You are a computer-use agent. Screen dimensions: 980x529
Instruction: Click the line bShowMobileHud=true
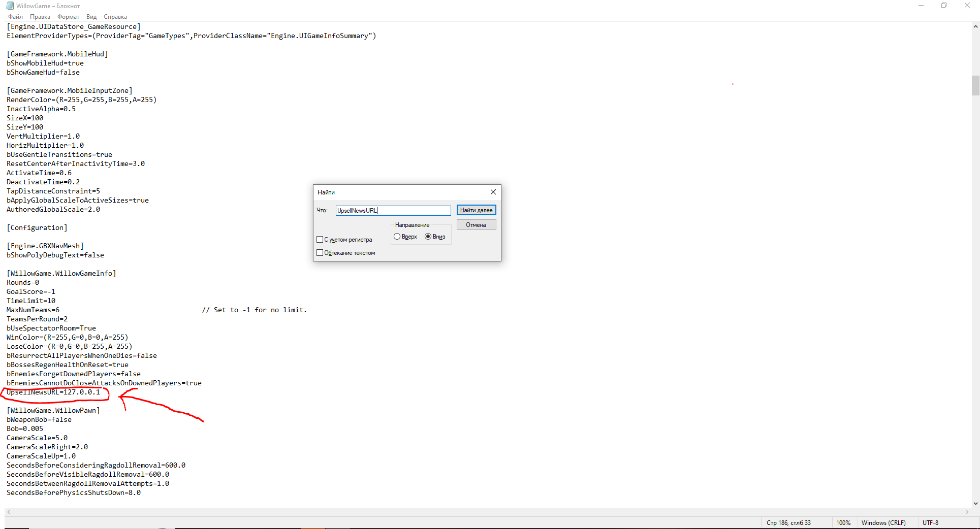click(45, 63)
